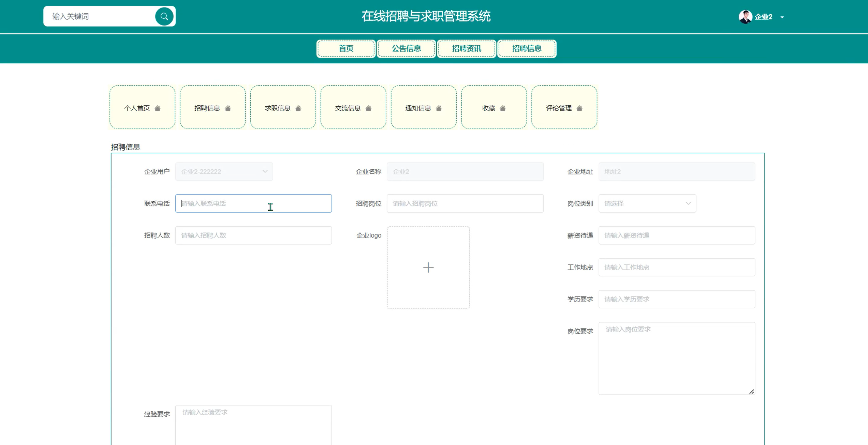Click home icon beside 通知信息
The image size is (868, 445).
coord(439,108)
